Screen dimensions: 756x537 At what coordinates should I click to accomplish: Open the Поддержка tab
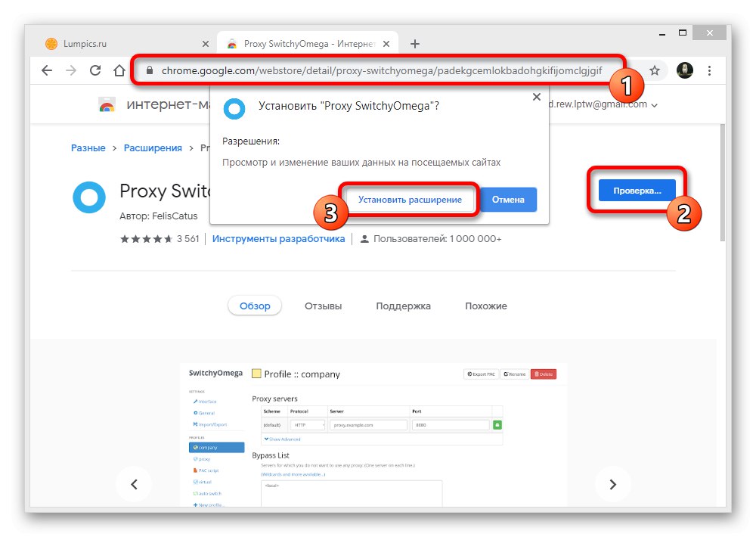(x=403, y=306)
